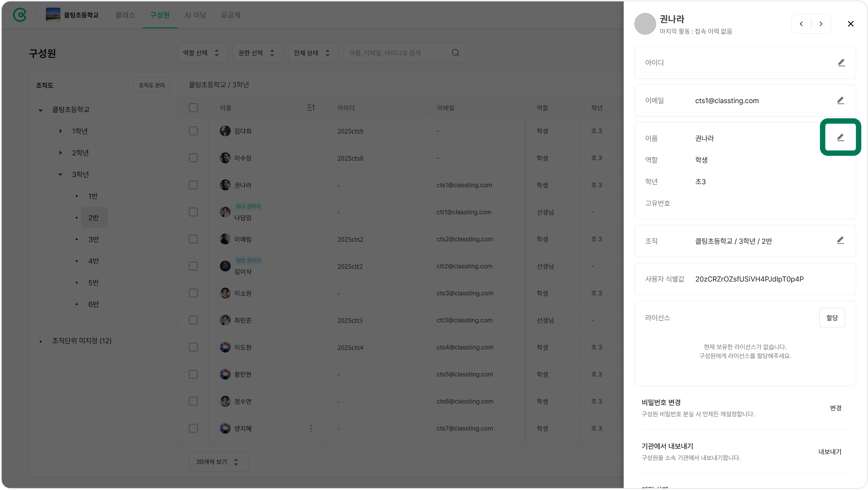Switch to the 구성원 tab

pyautogui.click(x=160, y=15)
